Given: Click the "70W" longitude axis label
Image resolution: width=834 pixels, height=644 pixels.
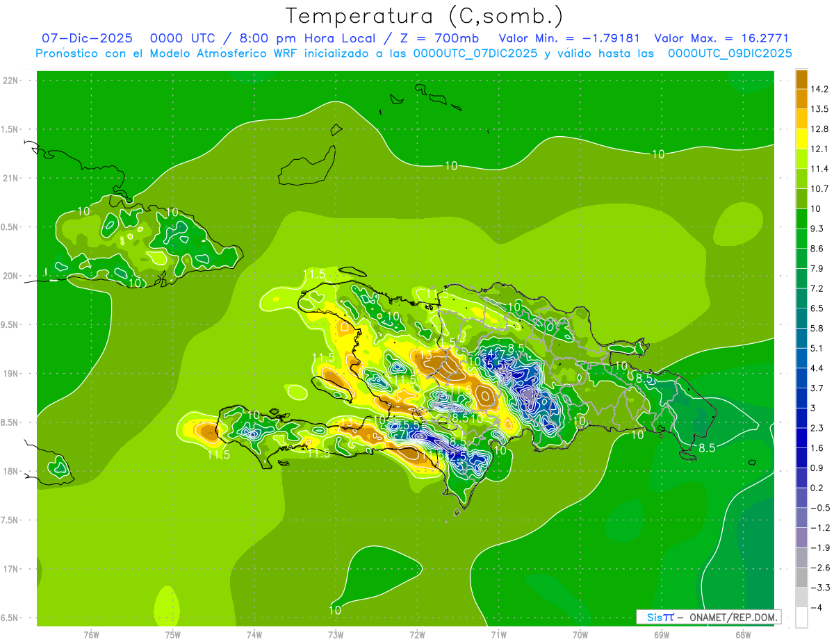Looking at the screenshot, I should [x=580, y=636].
